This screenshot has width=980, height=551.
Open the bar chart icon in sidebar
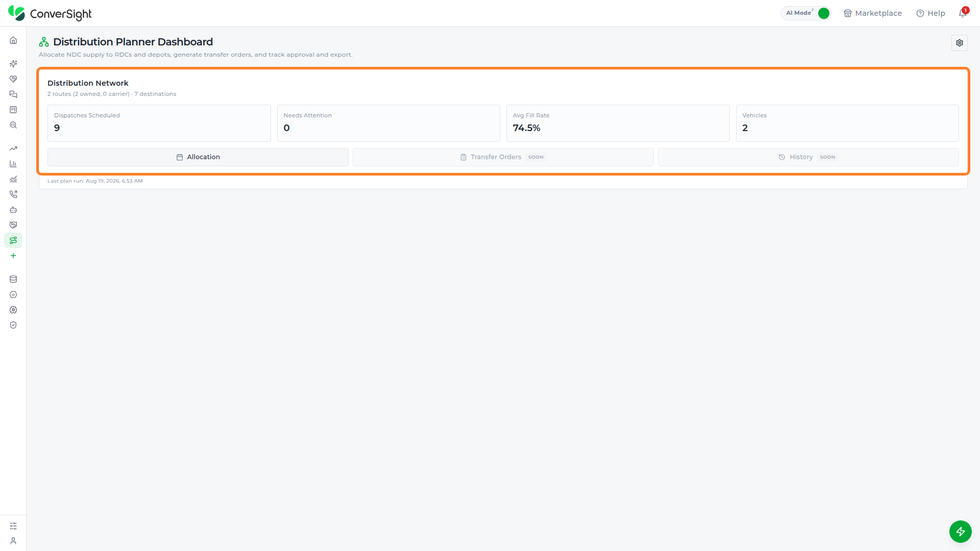tap(13, 164)
